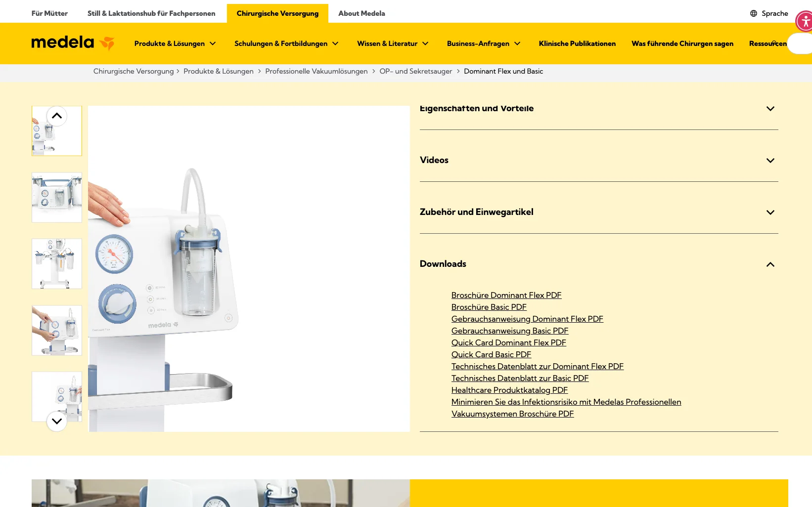Download Broschüre Basic PDF

[489, 307]
